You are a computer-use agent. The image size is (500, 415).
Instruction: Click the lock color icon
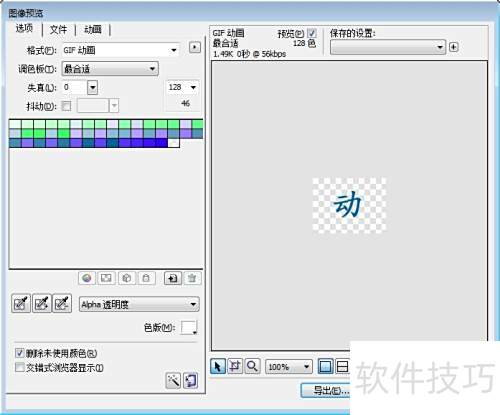pyautogui.click(x=146, y=278)
